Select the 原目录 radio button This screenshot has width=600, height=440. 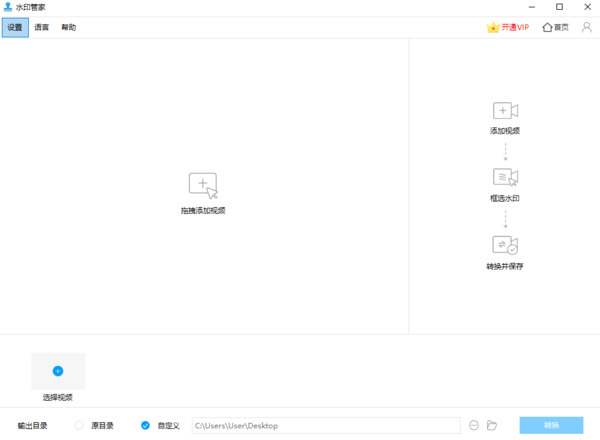(x=79, y=425)
